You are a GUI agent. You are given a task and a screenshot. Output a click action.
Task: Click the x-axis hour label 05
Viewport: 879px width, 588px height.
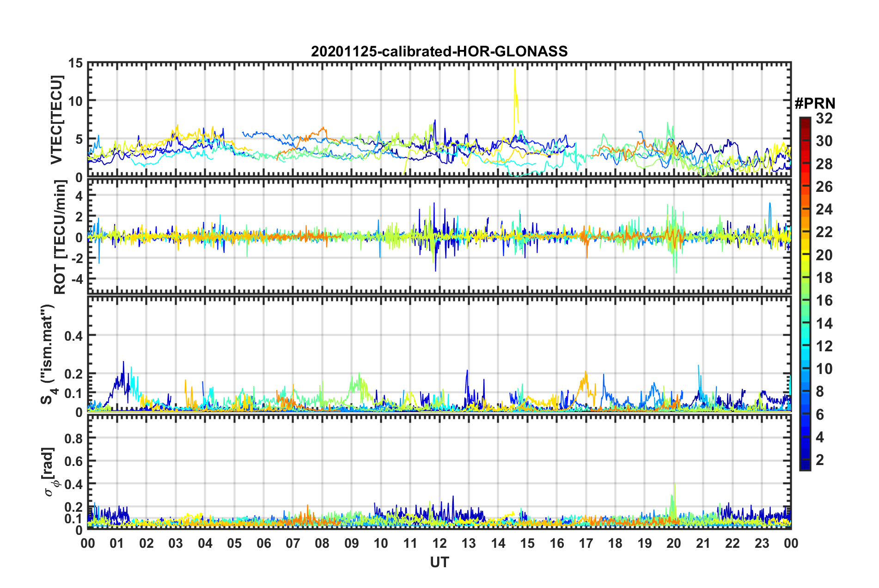click(x=234, y=543)
